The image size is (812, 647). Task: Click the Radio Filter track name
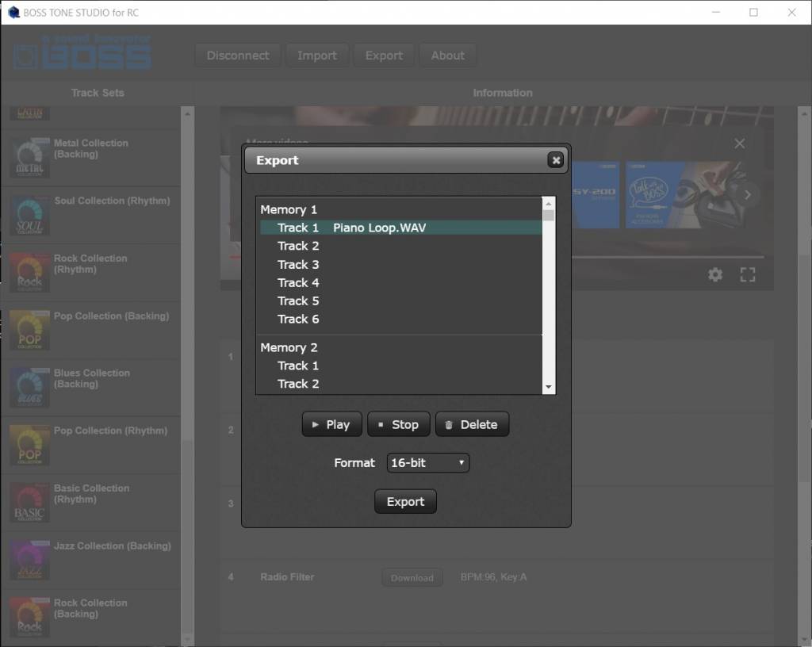[287, 576]
